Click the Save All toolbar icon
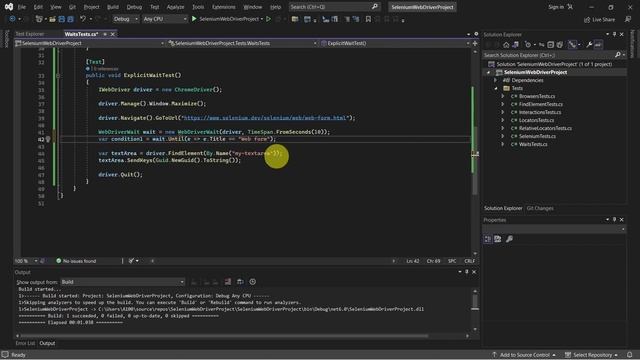This screenshot has height=360, width=640. click(x=71, y=19)
